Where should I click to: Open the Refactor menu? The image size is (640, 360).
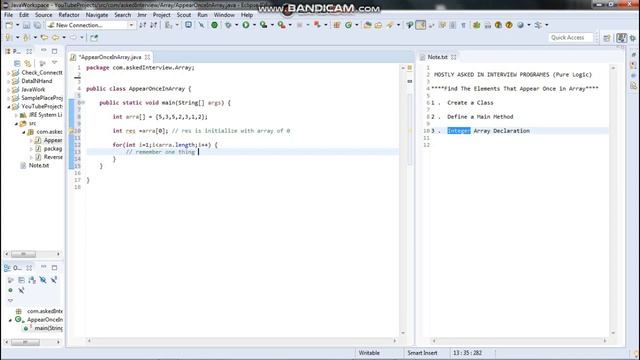[x=69, y=15]
